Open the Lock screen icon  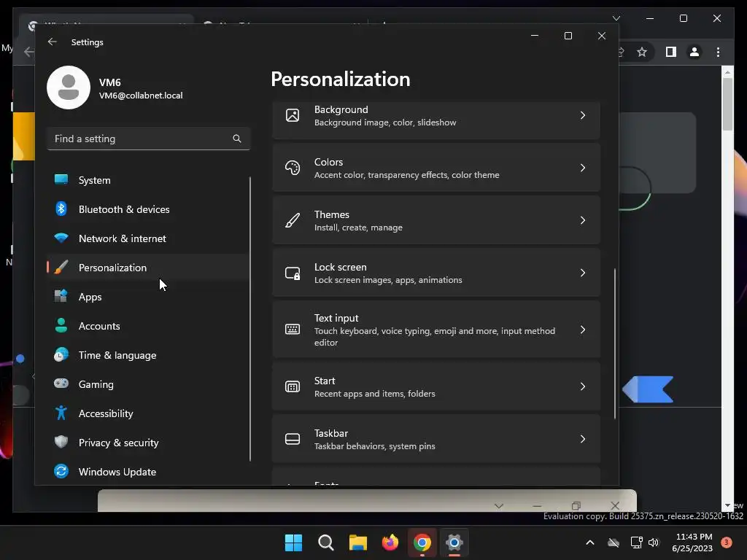point(293,273)
